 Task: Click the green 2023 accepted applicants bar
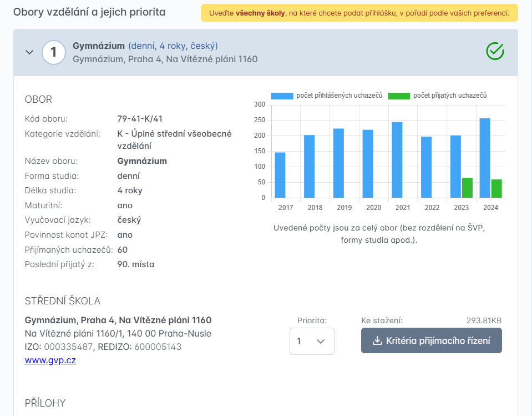(x=467, y=188)
